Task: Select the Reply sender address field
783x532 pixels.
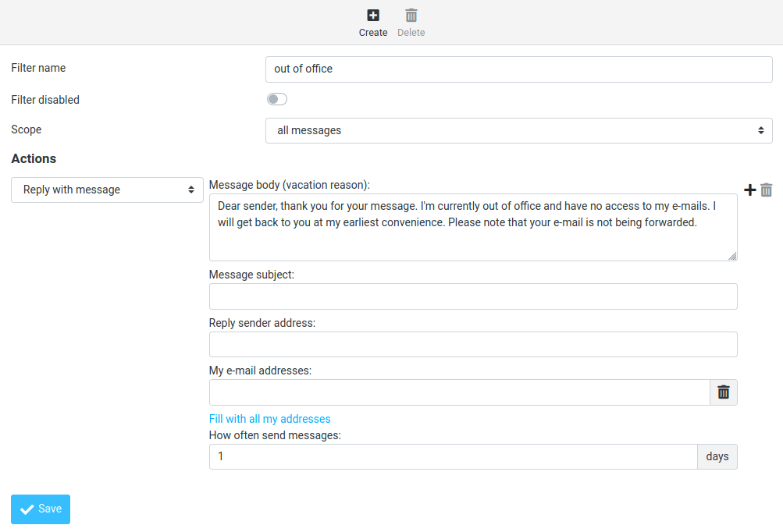Action: (473, 344)
